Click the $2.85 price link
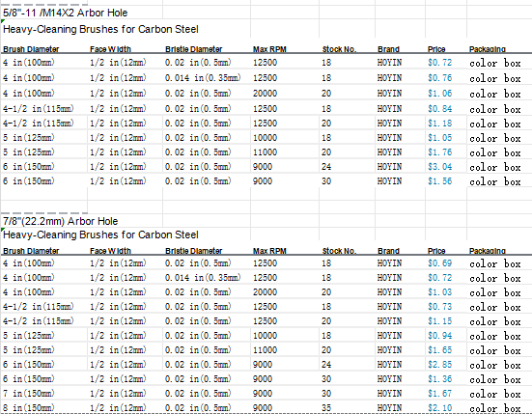The image size is (532, 414). [x=439, y=365]
